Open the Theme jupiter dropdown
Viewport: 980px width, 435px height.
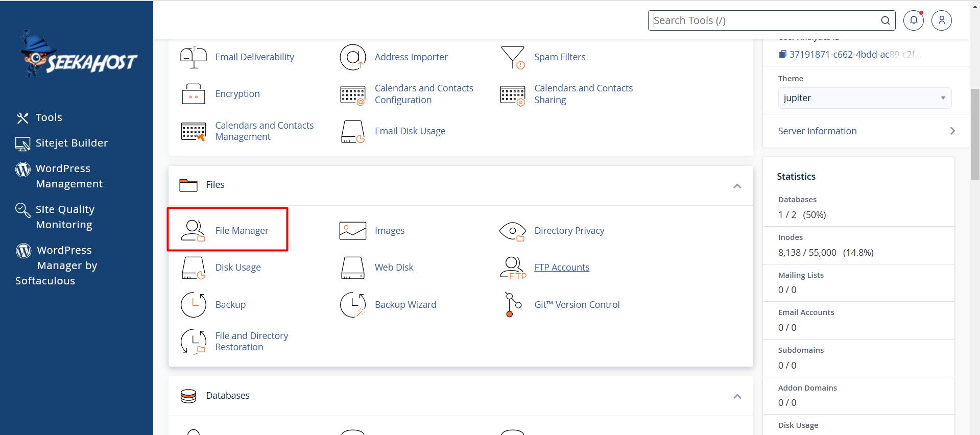click(865, 98)
